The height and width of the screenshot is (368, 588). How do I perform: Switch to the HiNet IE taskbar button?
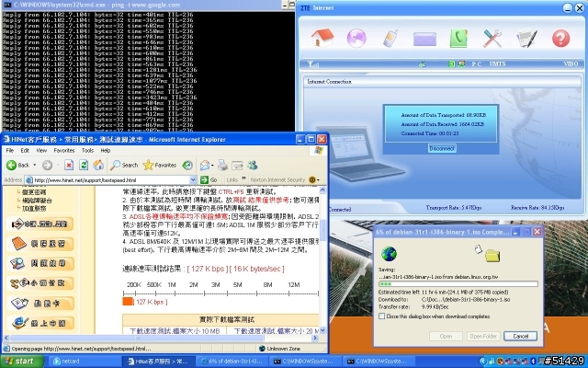tap(158, 362)
